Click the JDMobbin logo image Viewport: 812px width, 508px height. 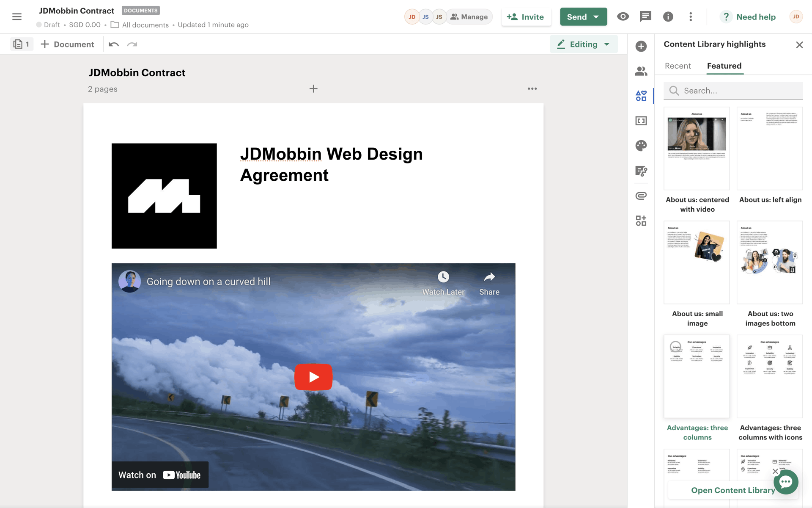pyautogui.click(x=164, y=196)
